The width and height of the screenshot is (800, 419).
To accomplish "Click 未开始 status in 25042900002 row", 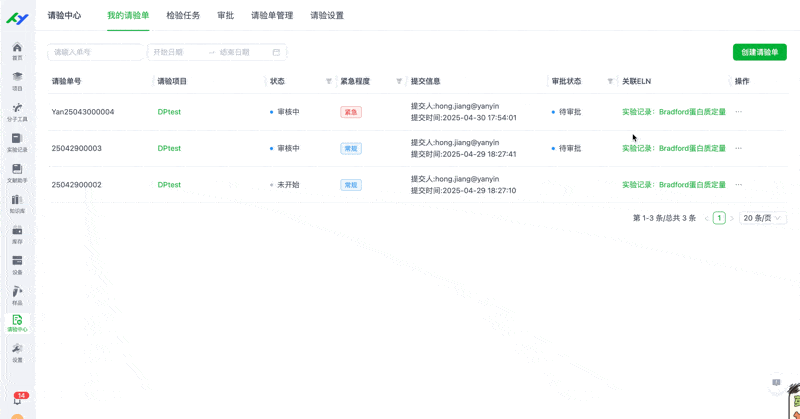I will tap(285, 185).
